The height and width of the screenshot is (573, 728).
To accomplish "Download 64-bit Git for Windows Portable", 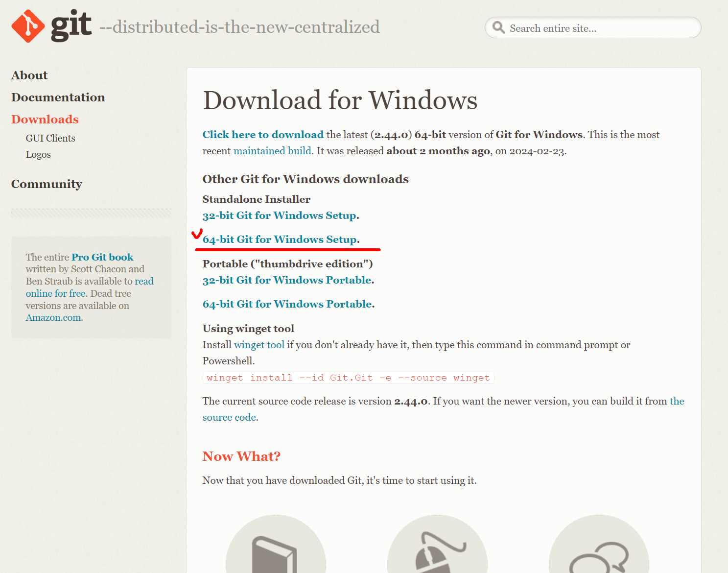I will click(287, 304).
